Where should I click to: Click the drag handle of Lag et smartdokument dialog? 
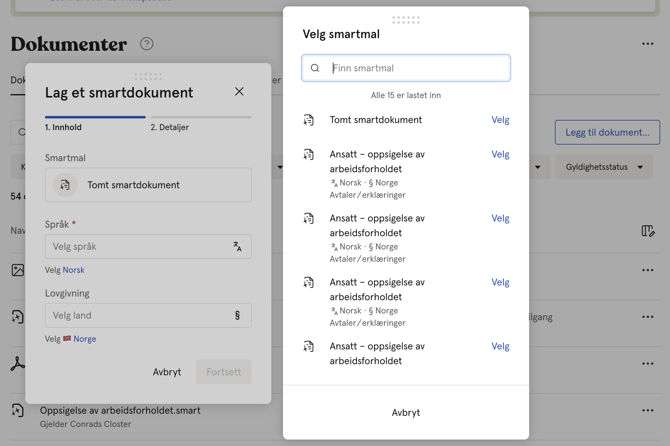(148, 76)
